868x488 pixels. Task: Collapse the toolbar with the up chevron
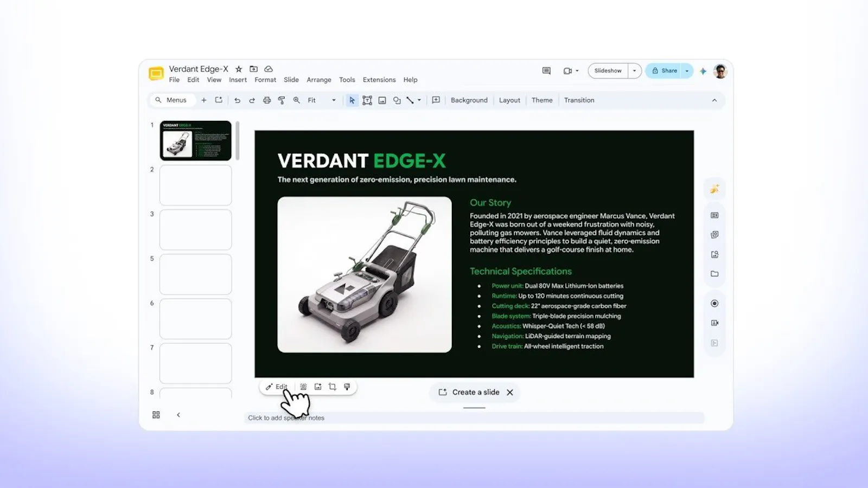[714, 100]
